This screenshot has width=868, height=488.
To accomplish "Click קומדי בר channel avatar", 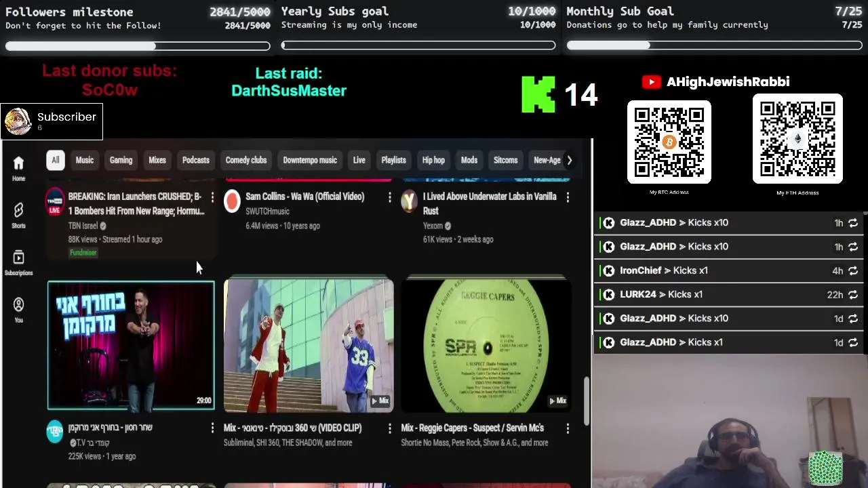I will coord(55,432).
